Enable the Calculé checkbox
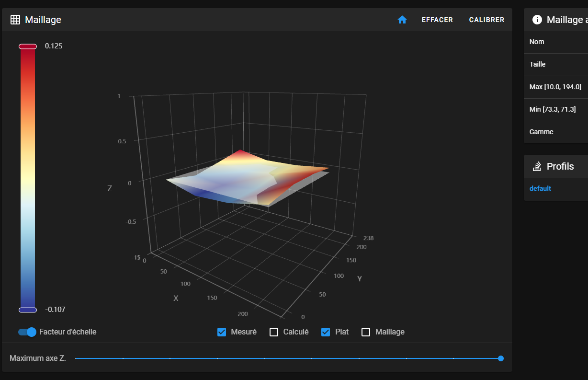This screenshot has height=380, width=588. [x=274, y=332]
